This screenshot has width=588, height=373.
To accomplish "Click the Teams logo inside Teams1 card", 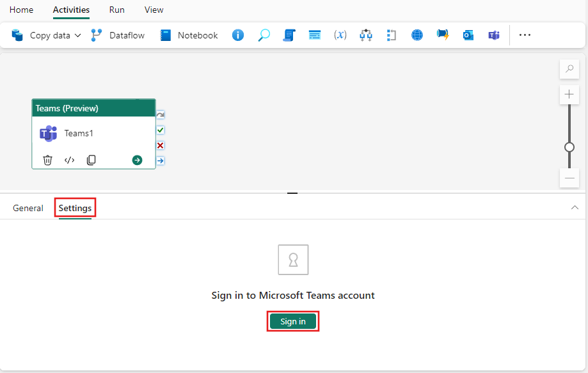I will tap(49, 134).
